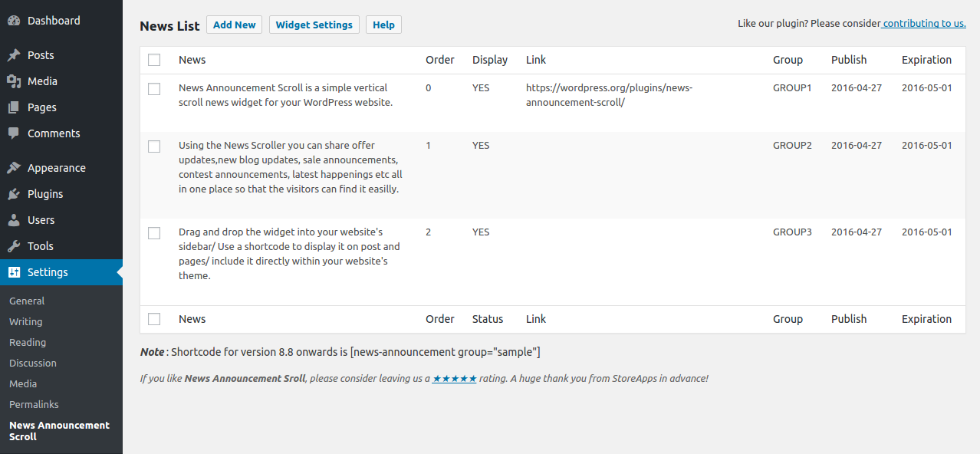The height and width of the screenshot is (454, 980).
Task: Go to the Pages menu item
Action: point(61,107)
